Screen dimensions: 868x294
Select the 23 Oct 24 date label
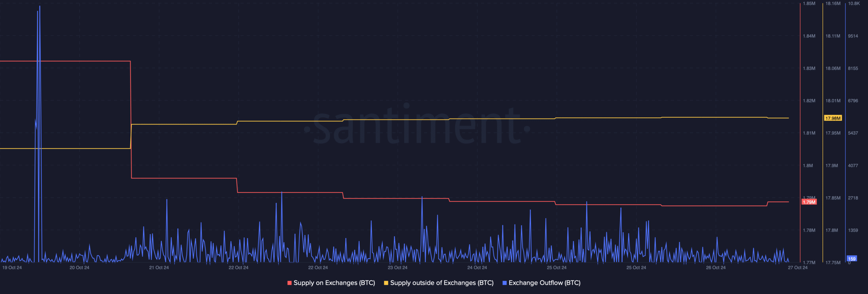398,268
